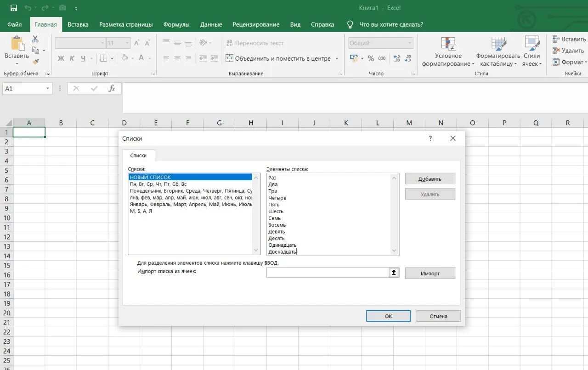Open the Customize Quick Access Toolbar arrow
The image size is (588, 370).
click(x=76, y=8)
